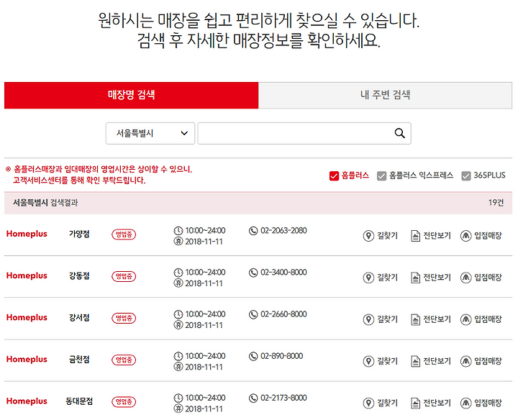Click 서울특별시 검색결과 heading
The width and height of the screenshot is (518, 420).
(45, 203)
